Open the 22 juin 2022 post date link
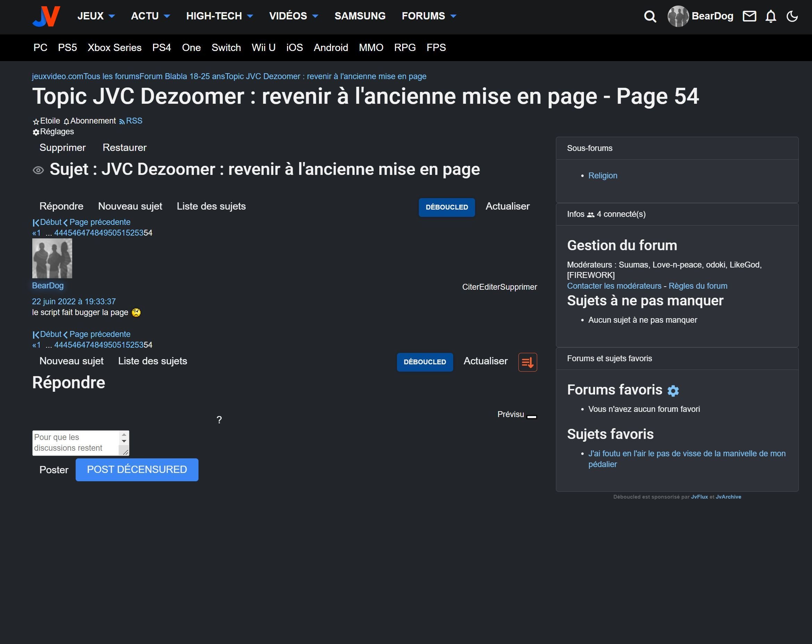812x644 pixels. 74,302
